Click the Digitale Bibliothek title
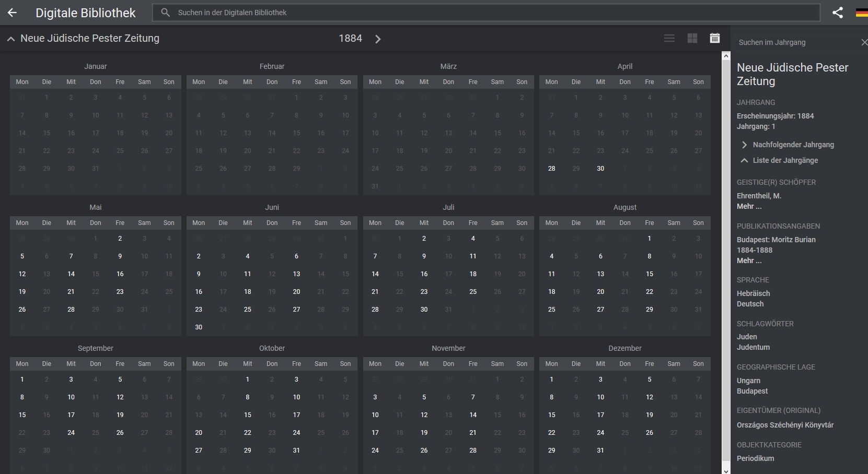Screen dimensions: 868x474 click(86, 13)
